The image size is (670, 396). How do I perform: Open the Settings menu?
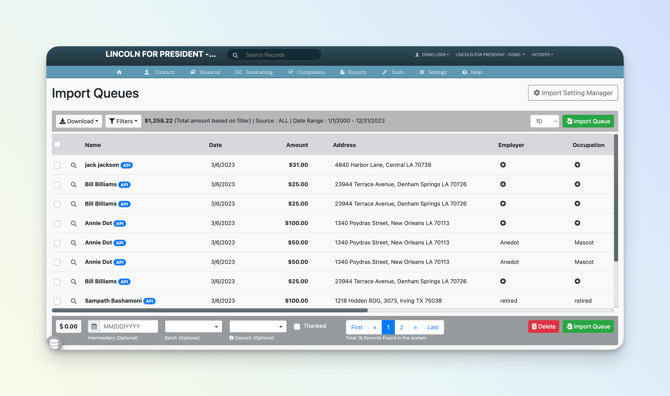[433, 72]
